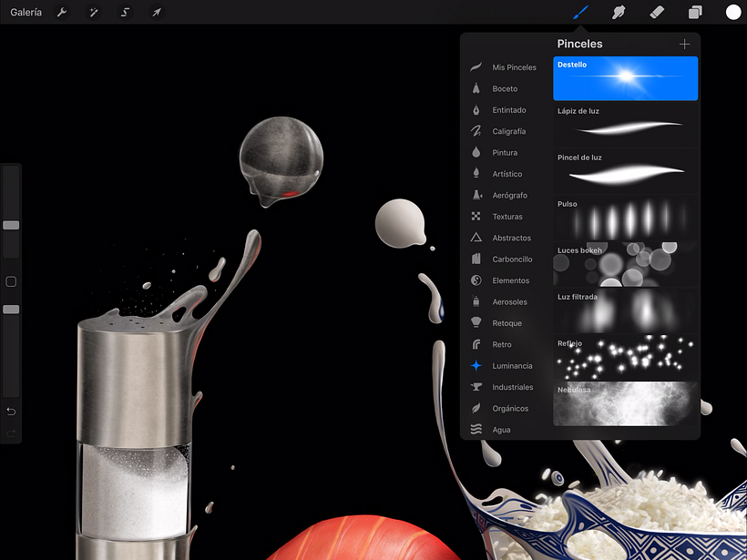Choose the Reflejo brush
The image size is (747, 560).
[626, 357]
